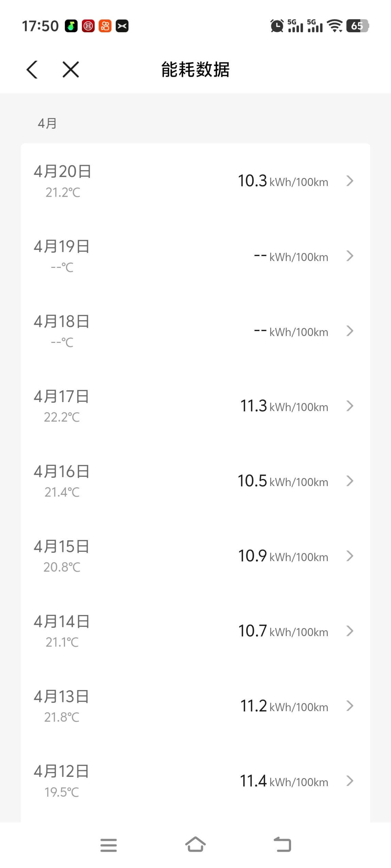391x868 pixels.
Task: Tap the Wi-Fi status icon
Action: [x=335, y=26]
